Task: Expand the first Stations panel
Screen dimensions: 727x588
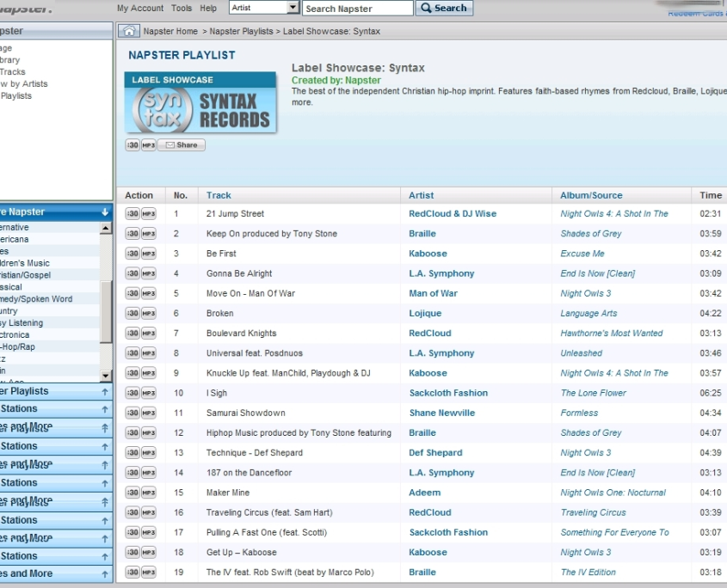Action: [x=105, y=409]
